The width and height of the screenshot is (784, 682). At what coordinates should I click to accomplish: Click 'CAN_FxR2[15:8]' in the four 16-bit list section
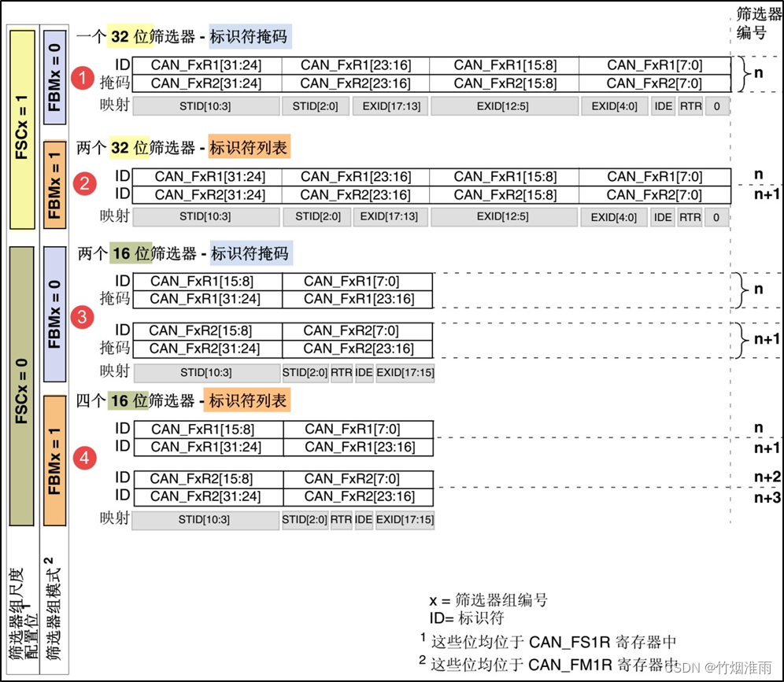(202, 479)
